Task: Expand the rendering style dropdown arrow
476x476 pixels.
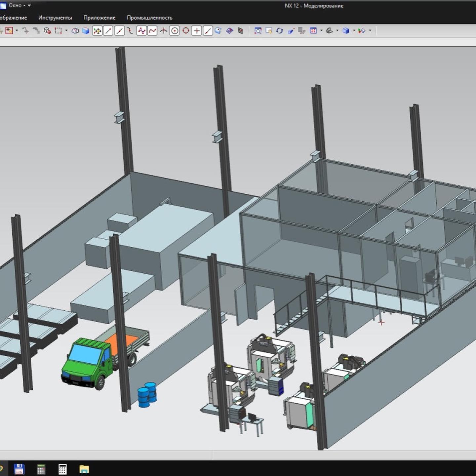Action: 354,31
